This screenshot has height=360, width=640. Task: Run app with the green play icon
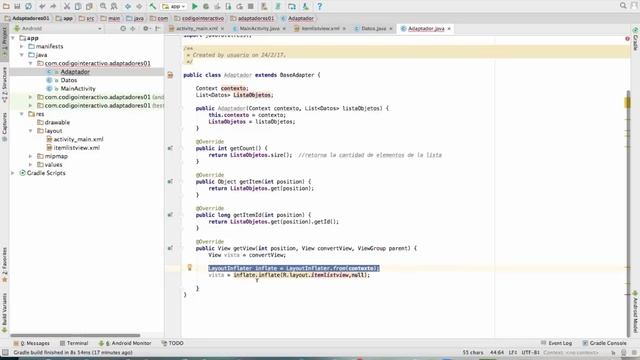(x=195, y=6)
